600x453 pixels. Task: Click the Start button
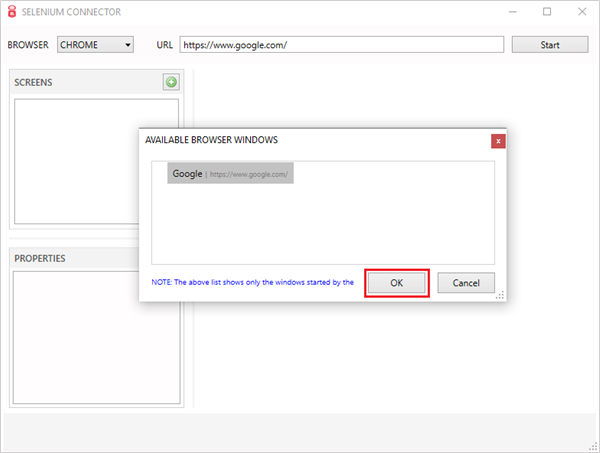pyautogui.click(x=550, y=45)
